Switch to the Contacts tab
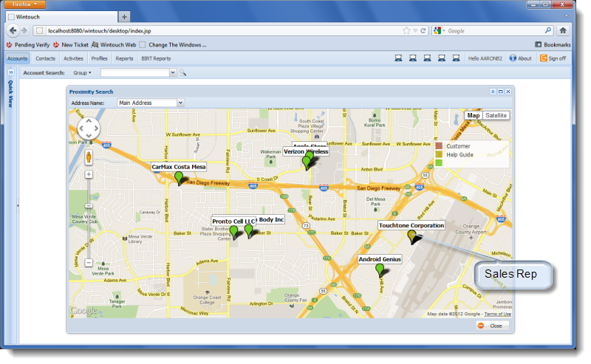 point(45,58)
